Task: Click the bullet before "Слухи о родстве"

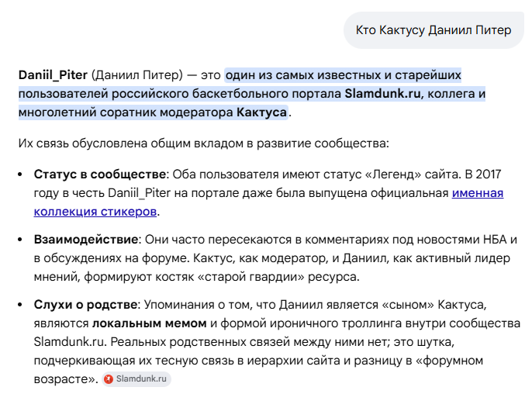Action: tap(21, 306)
